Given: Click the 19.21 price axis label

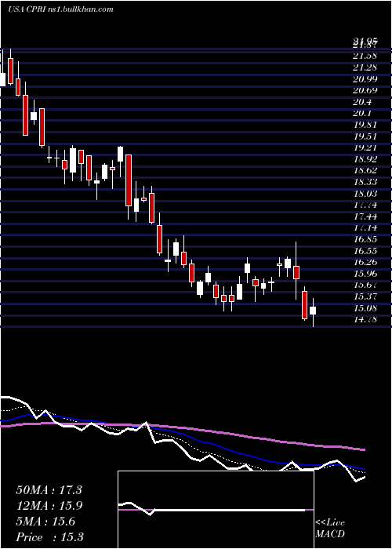Looking at the screenshot, I should [x=365, y=147].
